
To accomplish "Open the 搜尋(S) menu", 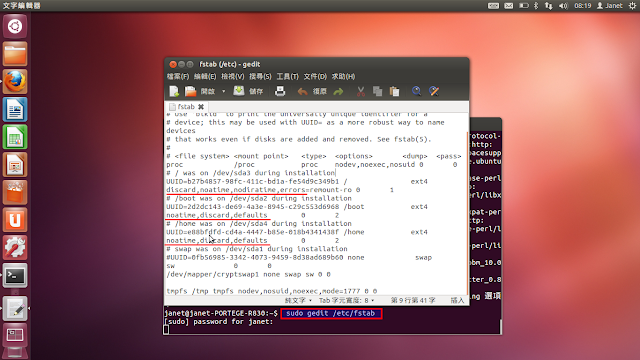I will (260, 76).
